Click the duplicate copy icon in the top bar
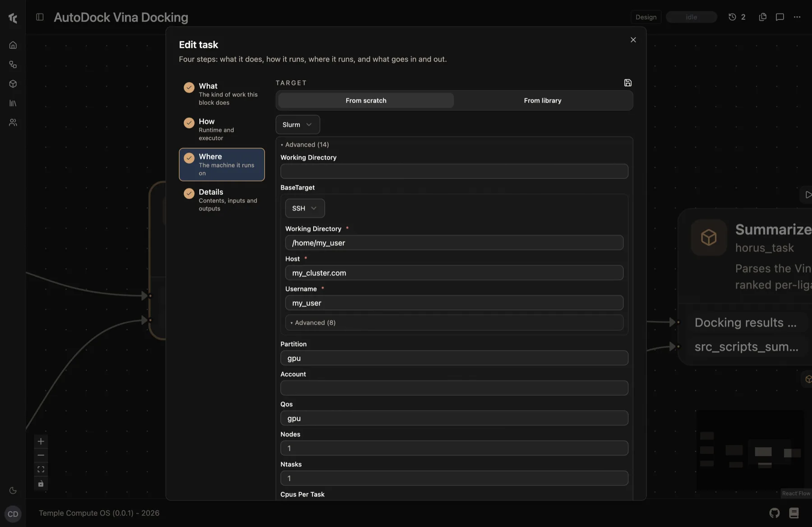 (x=762, y=17)
